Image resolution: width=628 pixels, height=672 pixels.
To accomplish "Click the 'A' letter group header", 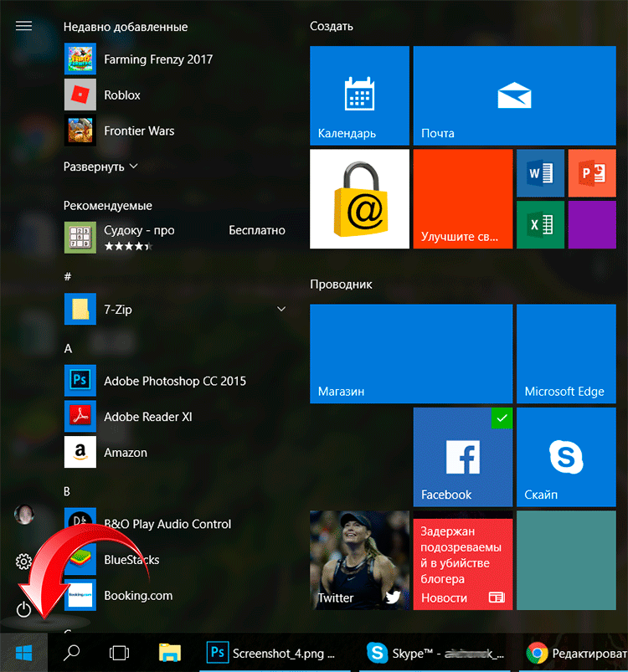I will click(68, 348).
